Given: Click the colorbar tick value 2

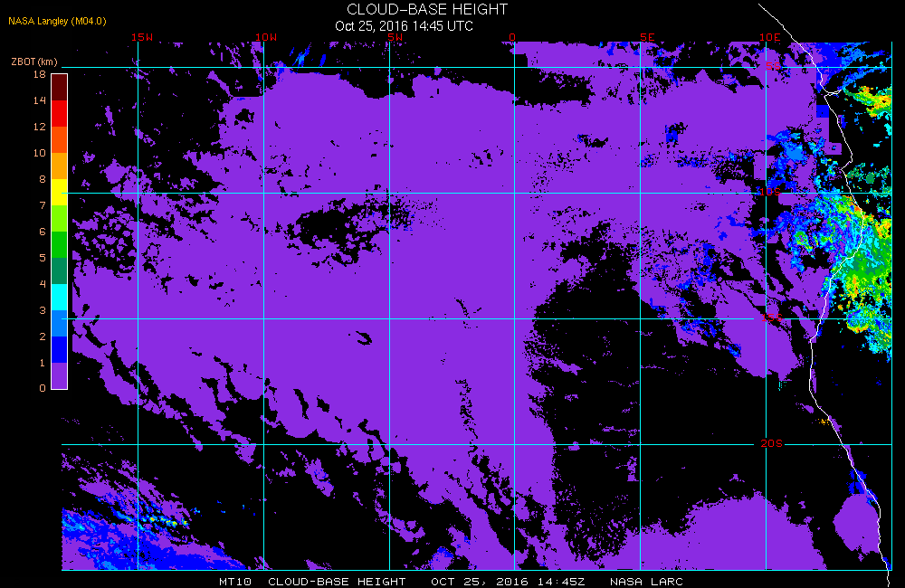Looking at the screenshot, I should click(43, 337).
